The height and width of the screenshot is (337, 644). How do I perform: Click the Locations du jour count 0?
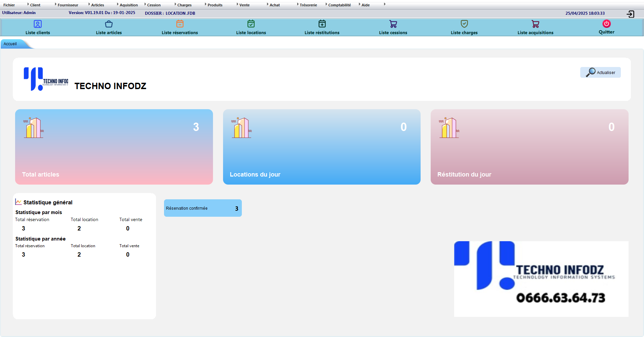point(404,127)
